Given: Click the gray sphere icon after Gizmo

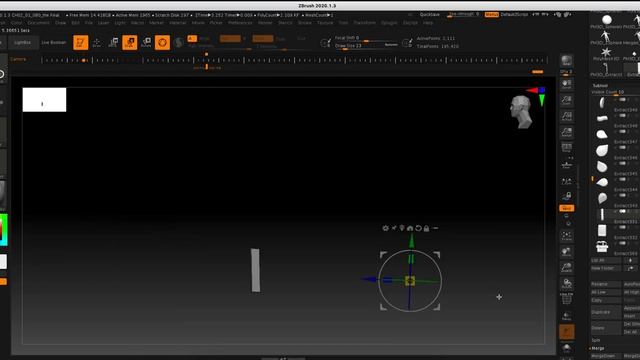Looking at the screenshot, I should (x=178, y=42).
